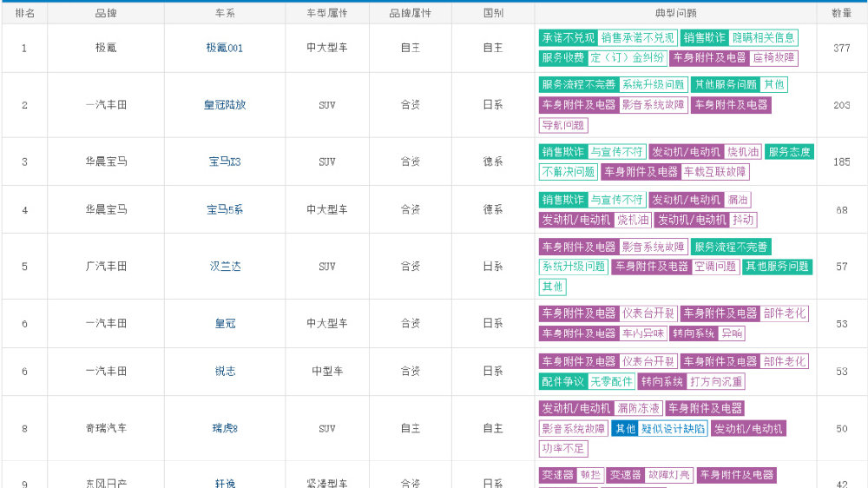868x488 pixels.
Task: Click the 国别 column header
Action: click(493, 13)
